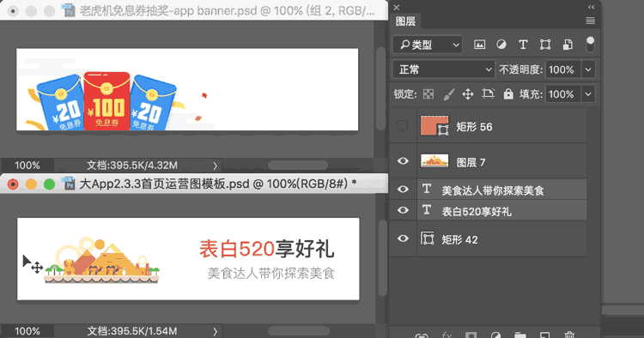Create new fill or adjustment layer
The width and height of the screenshot is (644, 338).
coord(495,335)
